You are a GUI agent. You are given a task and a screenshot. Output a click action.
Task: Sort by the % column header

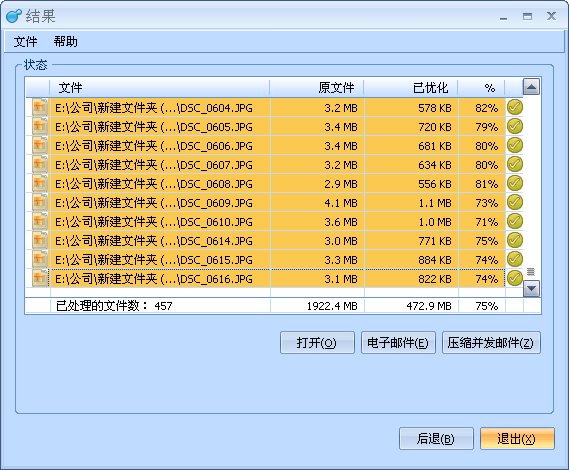(482, 87)
